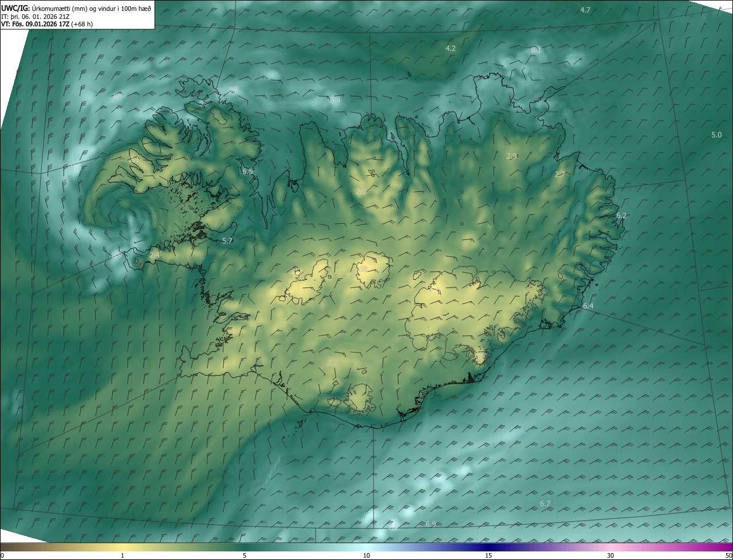Click the IT: þri. 06.01.2026 21Z line

tap(36, 17)
